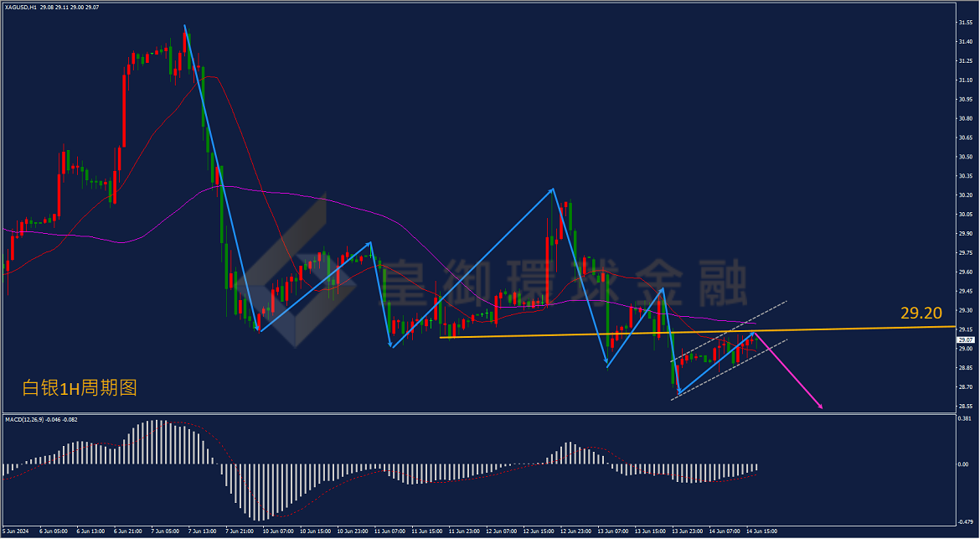Select the upper gray dashed channel line
The width and height of the screenshot is (980, 539).
729,331
